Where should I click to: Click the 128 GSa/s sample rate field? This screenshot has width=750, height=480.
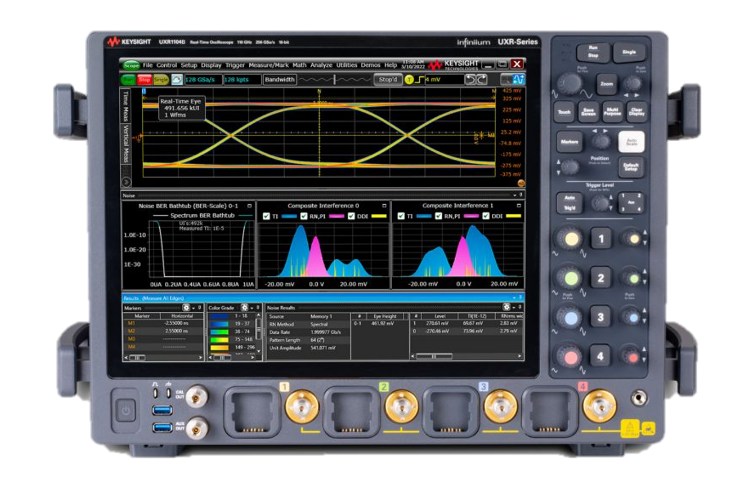[x=202, y=79]
